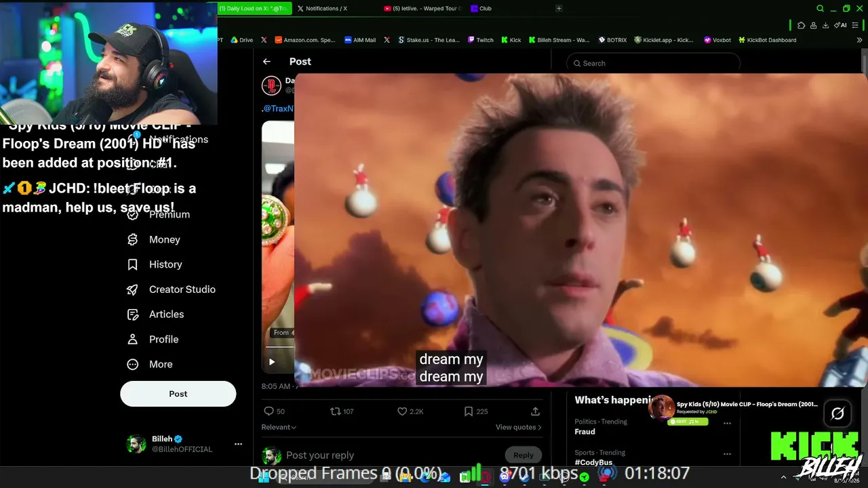Image resolution: width=868 pixels, height=488 pixels.
Task: Bookmark the post with 225 bookmarks
Action: 468,411
